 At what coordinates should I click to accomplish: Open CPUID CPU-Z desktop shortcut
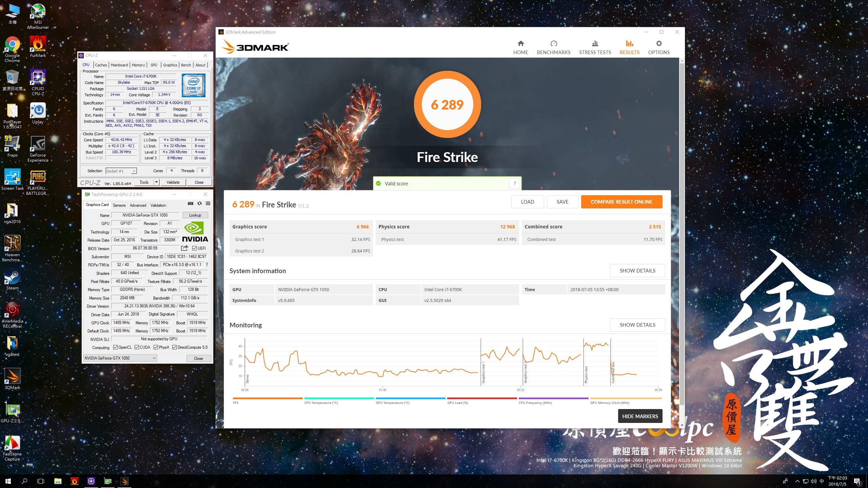(38, 83)
